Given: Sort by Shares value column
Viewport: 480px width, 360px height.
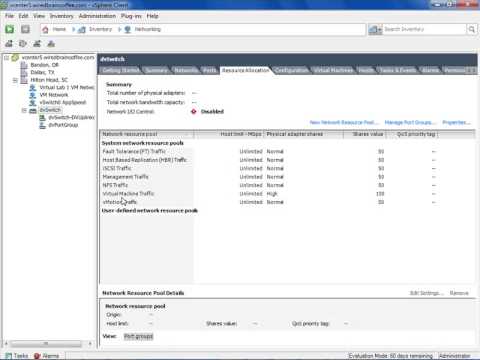Looking at the screenshot, I should tap(365, 134).
